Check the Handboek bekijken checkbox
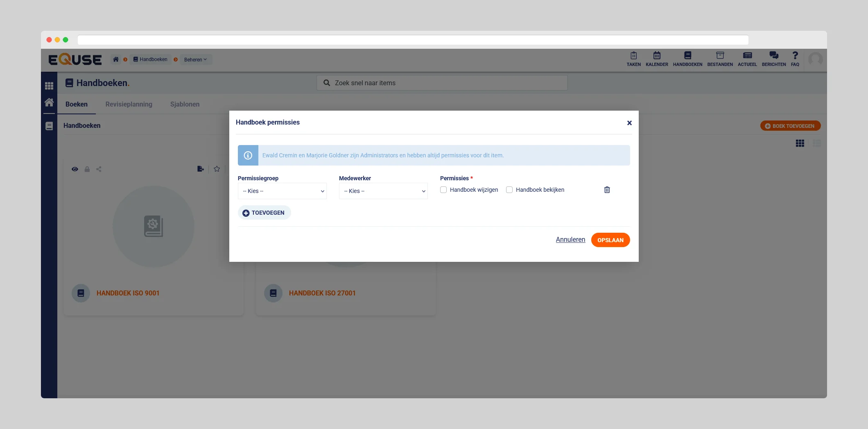Image resolution: width=868 pixels, height=429 pixels. tap(509, 190)
